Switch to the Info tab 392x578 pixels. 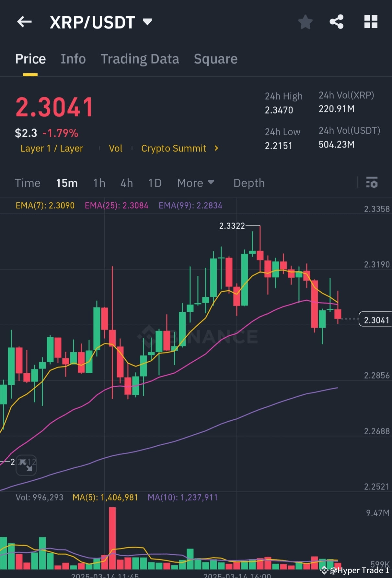pyautogui.click(x=73, y=59)
